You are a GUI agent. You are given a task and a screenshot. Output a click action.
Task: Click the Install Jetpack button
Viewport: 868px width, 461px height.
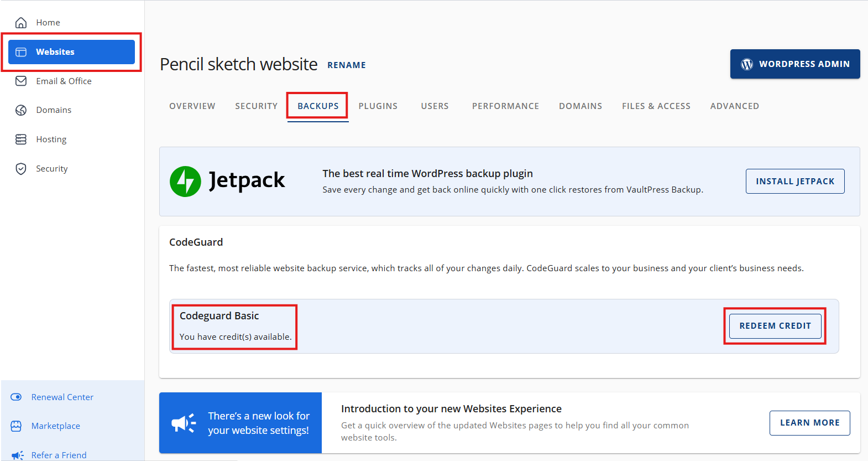794,182
